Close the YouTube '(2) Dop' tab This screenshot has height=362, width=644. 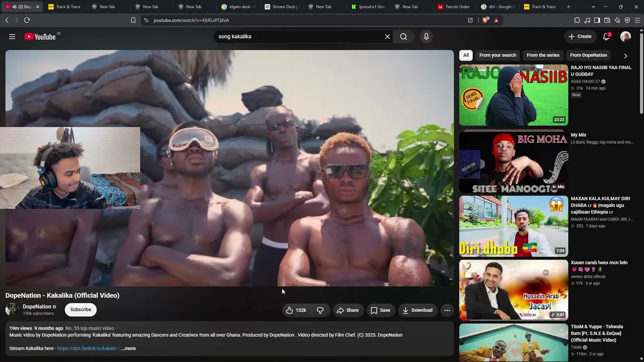tap(37, 7)
